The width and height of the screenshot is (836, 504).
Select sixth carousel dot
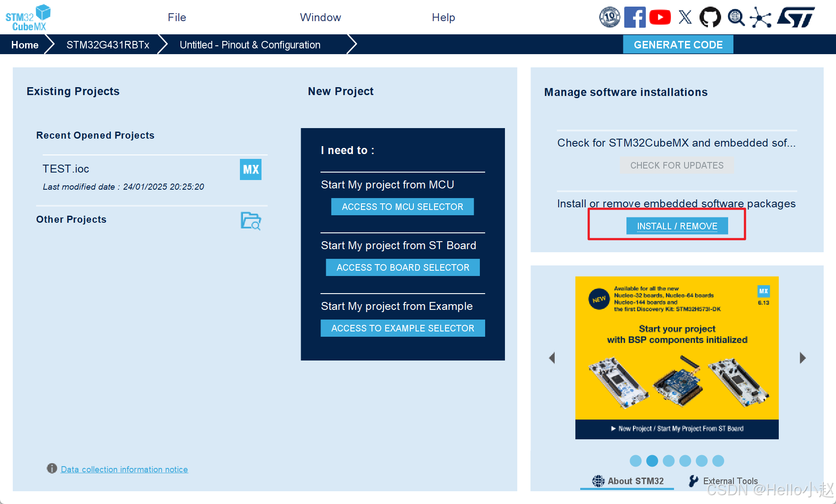coord(718,461)
